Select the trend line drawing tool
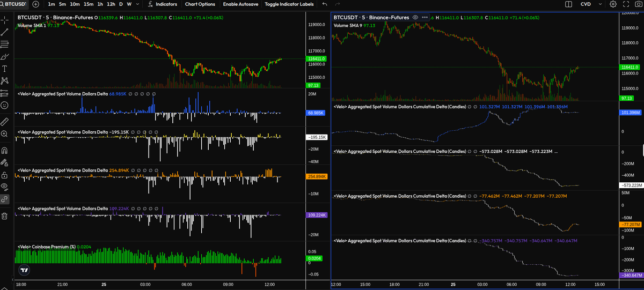Viewport: 644px width, 290px height. click(x=5, y=32)
